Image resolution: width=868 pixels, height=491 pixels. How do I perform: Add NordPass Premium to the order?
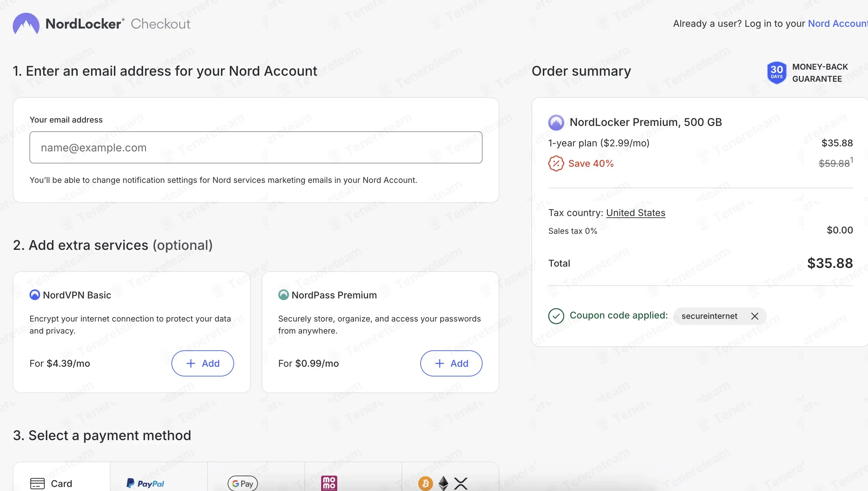coord(451,363)
